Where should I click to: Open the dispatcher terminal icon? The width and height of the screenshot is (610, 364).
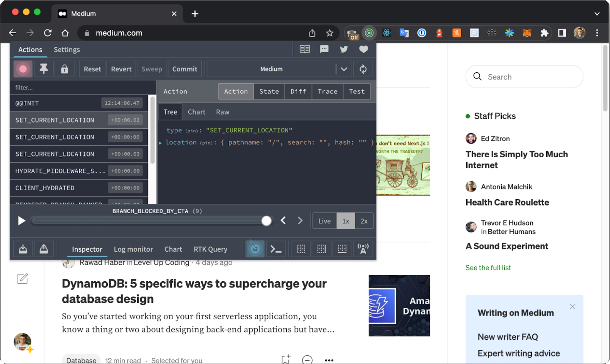tap(276, 249)
